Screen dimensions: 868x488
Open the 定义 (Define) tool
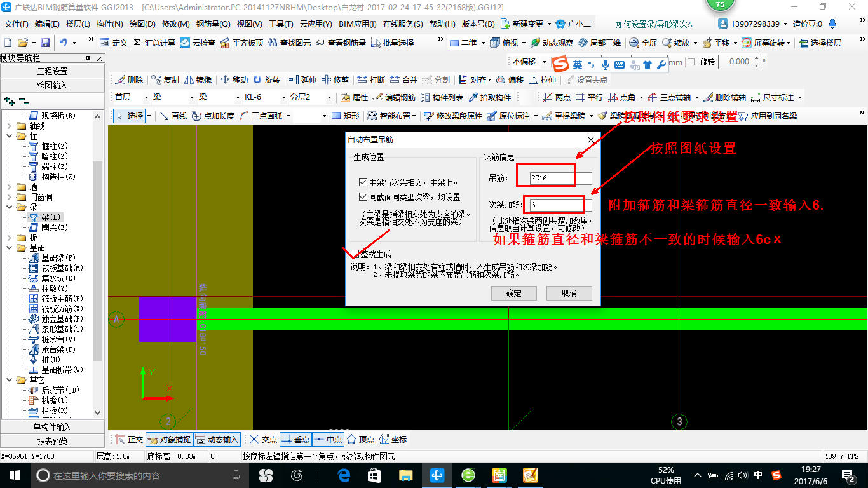[x=114, y=43]
